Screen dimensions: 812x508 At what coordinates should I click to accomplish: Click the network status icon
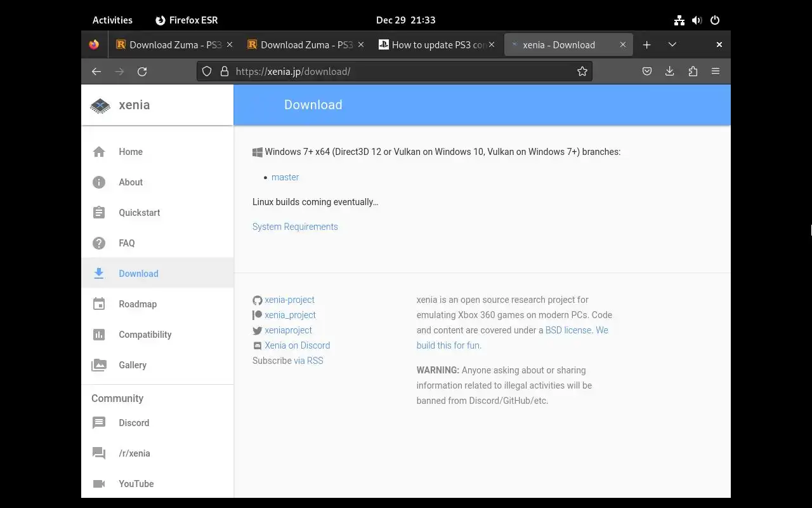pos(679,20)
